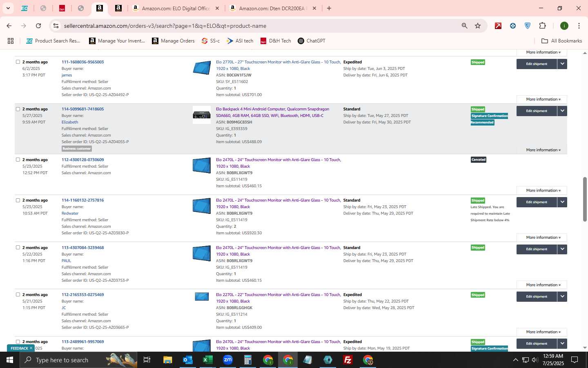Open All Bookmarks folder
The image size is (588, 368).
[x=561, y=41]
